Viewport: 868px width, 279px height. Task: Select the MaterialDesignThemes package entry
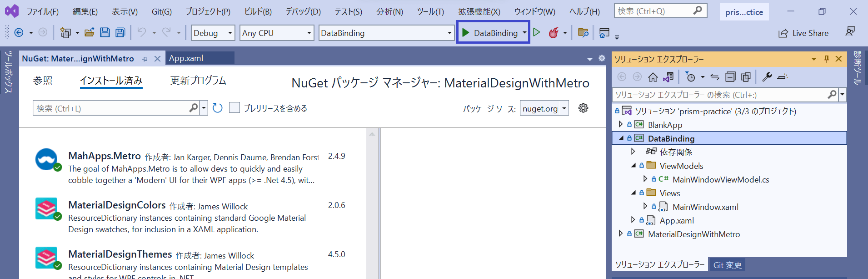tap(191, 263)
